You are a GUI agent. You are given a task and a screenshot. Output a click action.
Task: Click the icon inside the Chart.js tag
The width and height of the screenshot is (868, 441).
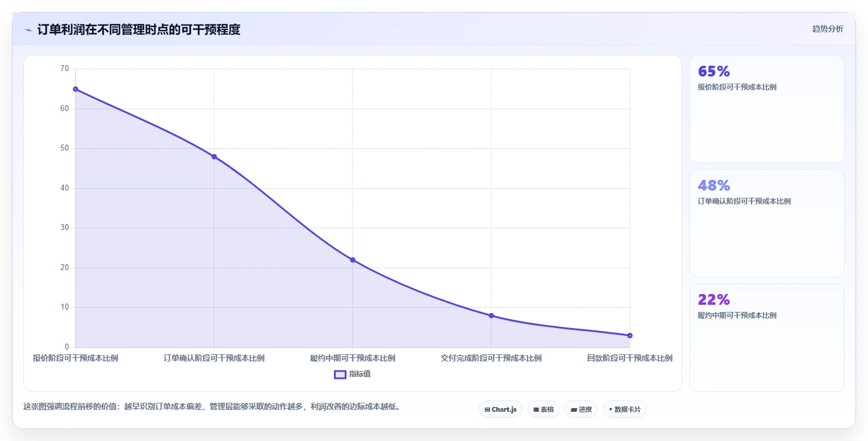[x=487, y=410]
